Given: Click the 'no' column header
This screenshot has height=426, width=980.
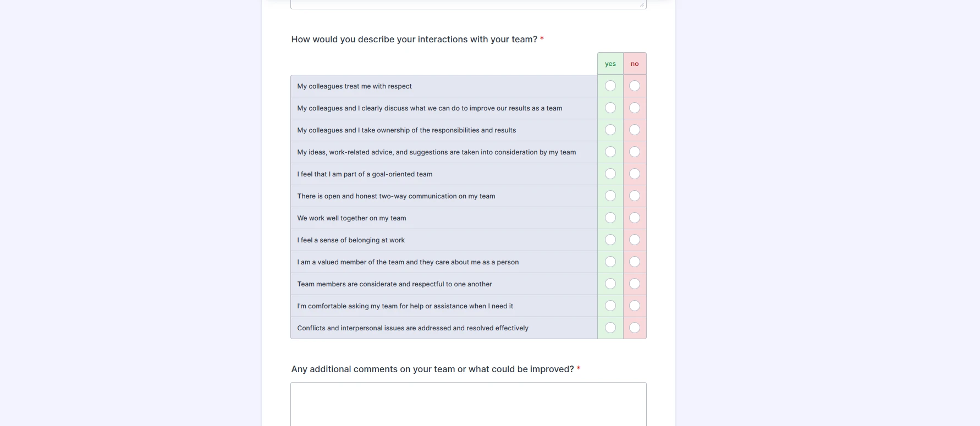Looking at the screenshot, I should click(x=635, y=63).
